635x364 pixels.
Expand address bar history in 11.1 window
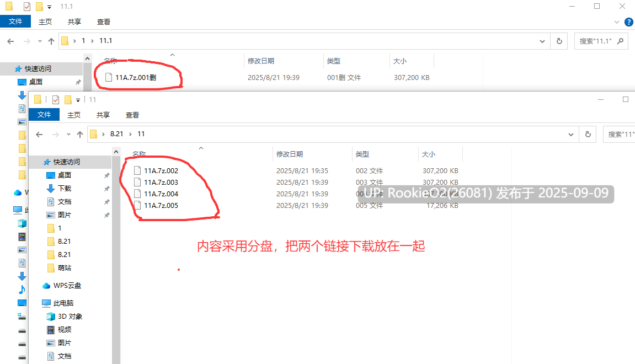point(542,41)
